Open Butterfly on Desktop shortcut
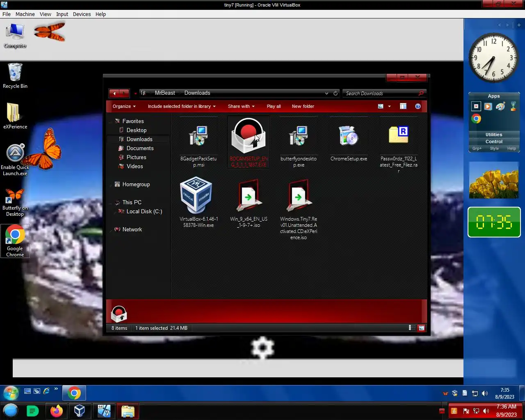Viewport: 525px width, 420px height. [15, 202]
